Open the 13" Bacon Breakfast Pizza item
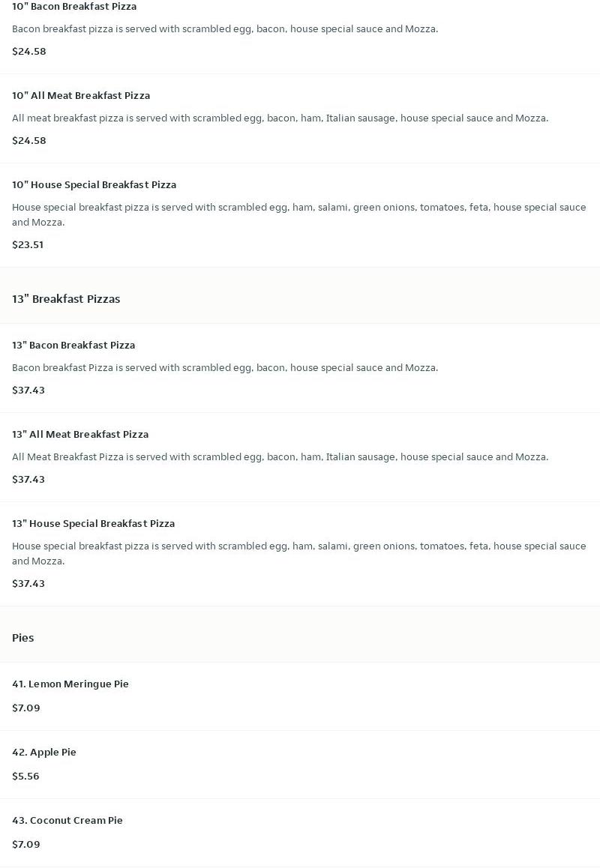The width and height of the screenshot is (600, 868). (73, 345)
